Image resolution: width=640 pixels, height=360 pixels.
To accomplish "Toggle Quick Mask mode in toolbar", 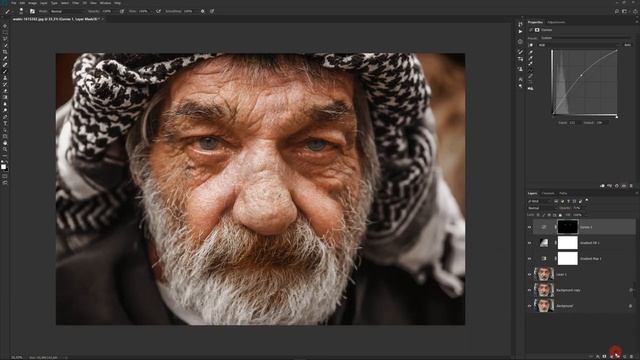I will [5, 176].
